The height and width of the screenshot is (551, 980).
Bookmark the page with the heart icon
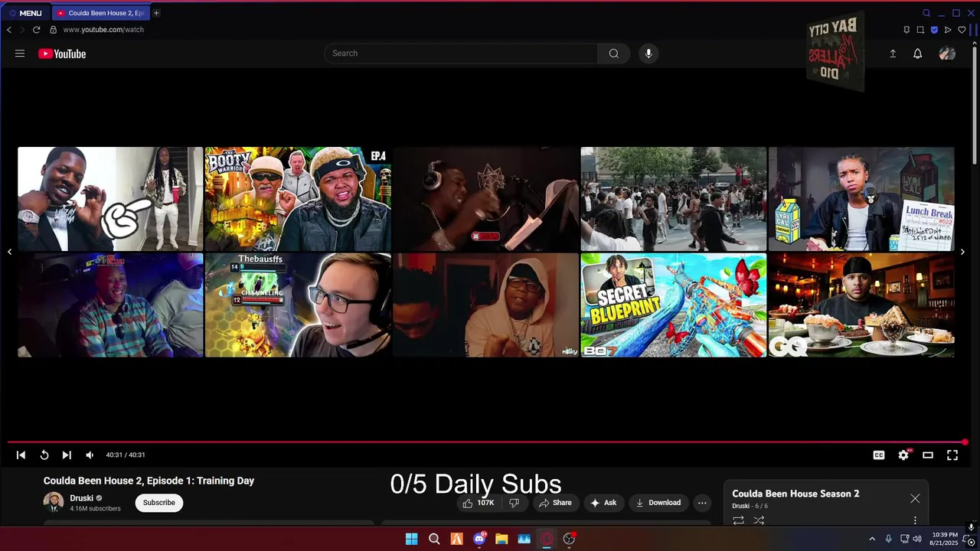(962, 30)
